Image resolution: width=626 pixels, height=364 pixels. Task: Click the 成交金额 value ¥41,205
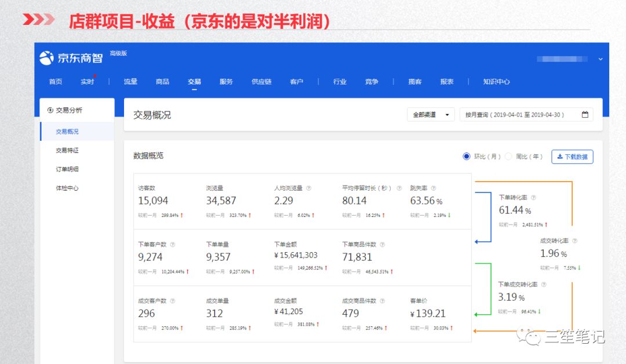(x=289, y=311)
